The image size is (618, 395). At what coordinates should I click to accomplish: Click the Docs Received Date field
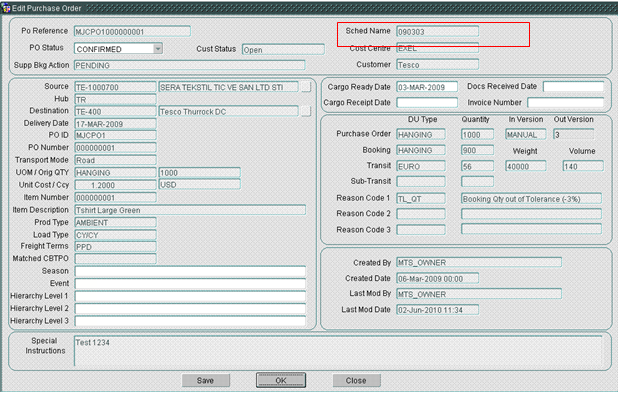[x=573, y=87]
